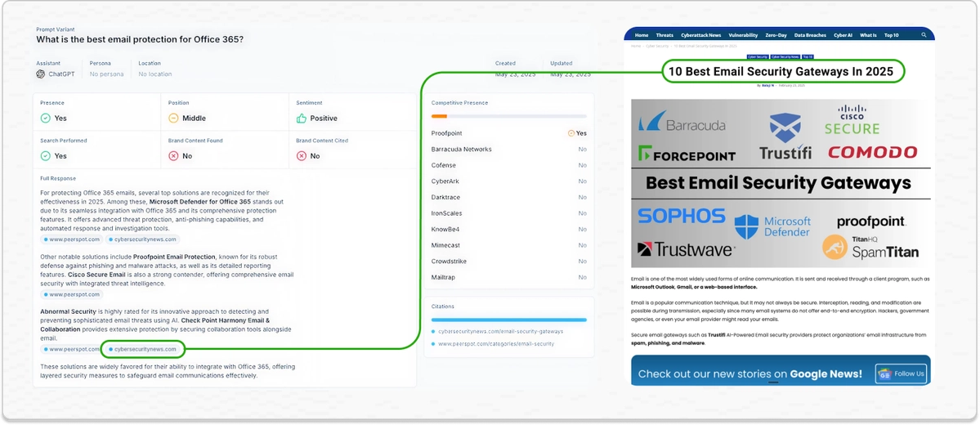Click the proofpoint logo in article image

point(871,221)
